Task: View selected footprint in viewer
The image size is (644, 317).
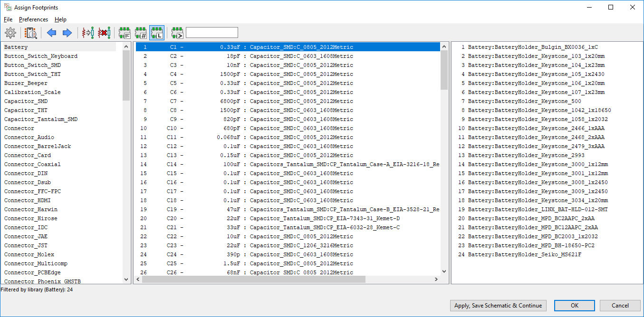Action: click(31, 33)
